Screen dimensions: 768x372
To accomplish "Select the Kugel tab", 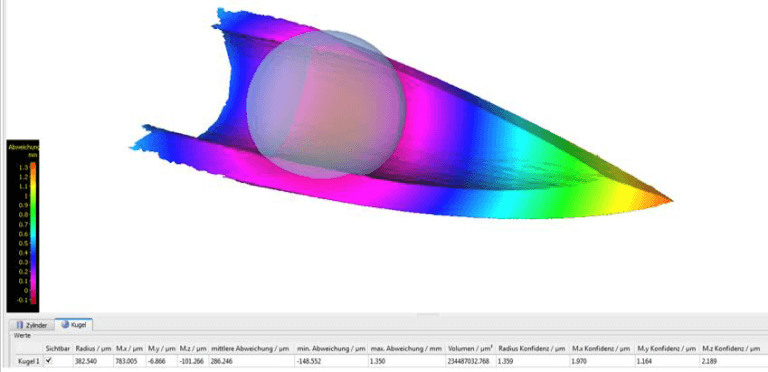I will pos(73,324).
